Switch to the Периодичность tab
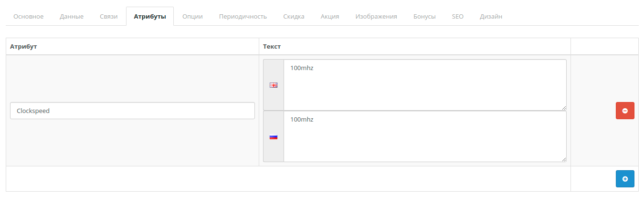Screen dimensions: 644x205 point(243,17)
